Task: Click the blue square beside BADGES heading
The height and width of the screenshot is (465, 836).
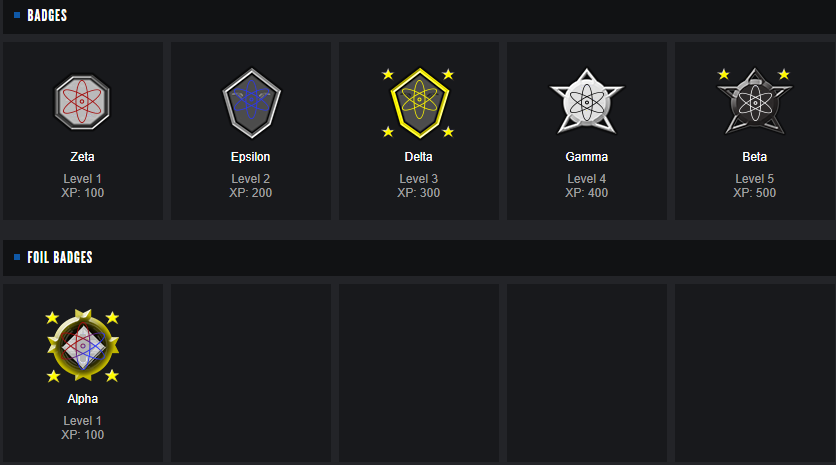Action: [x=17, y=15]
